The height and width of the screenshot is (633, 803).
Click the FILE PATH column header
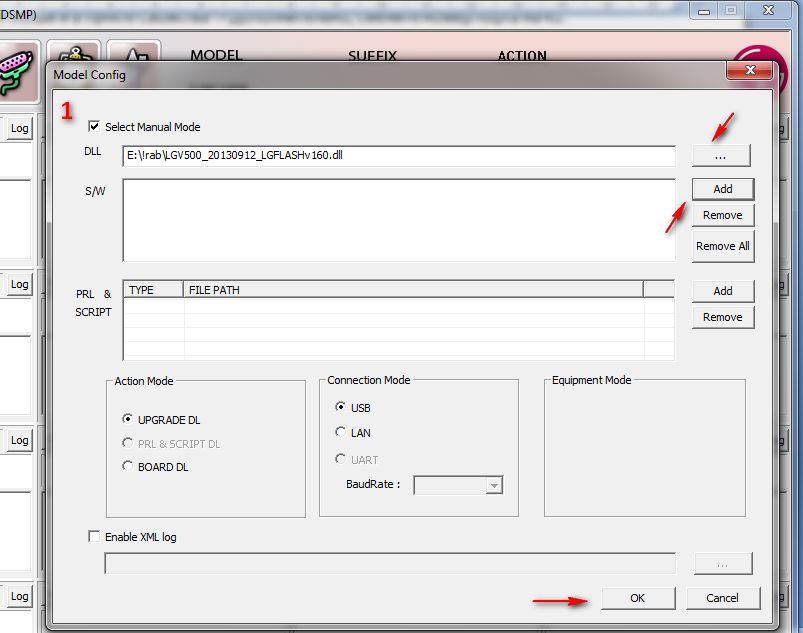click(x=413, y=290)
